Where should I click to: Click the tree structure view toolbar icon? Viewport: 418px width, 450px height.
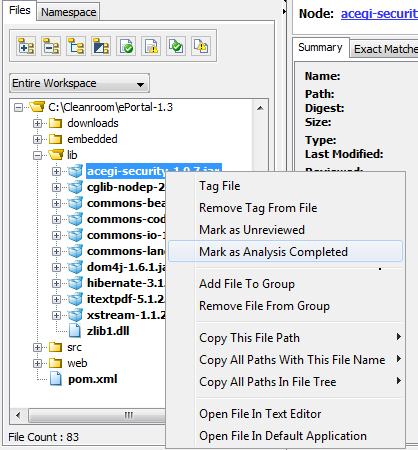click(x=76, y=46)
